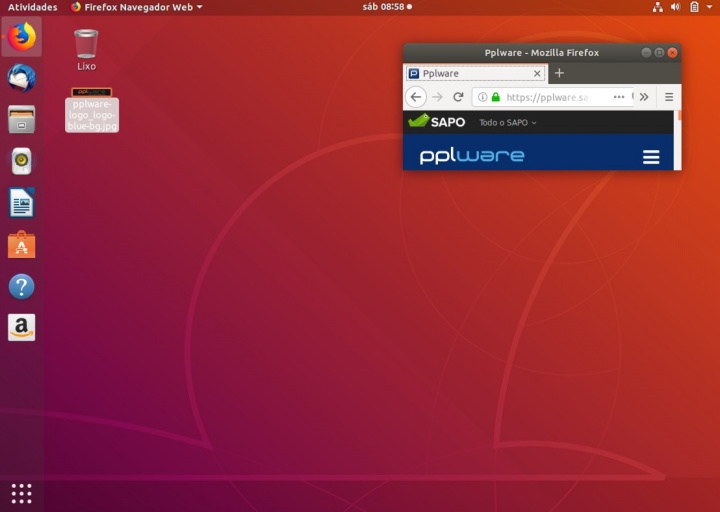Show the site information icon in URL bar
The height and width of the screenshot is (512, 720).
482,97
